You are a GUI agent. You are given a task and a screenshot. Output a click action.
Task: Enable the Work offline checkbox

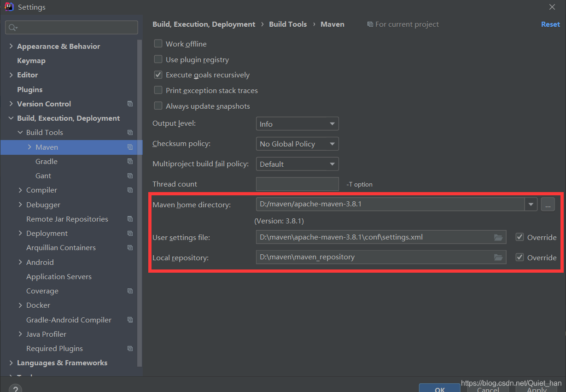(x=158, y=44)
